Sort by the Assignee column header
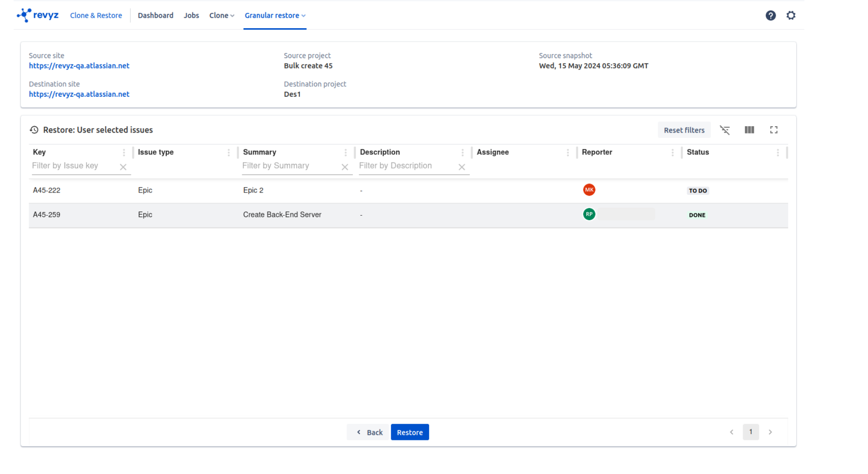This screenshot has height=474, width=868. pos(493,152)
